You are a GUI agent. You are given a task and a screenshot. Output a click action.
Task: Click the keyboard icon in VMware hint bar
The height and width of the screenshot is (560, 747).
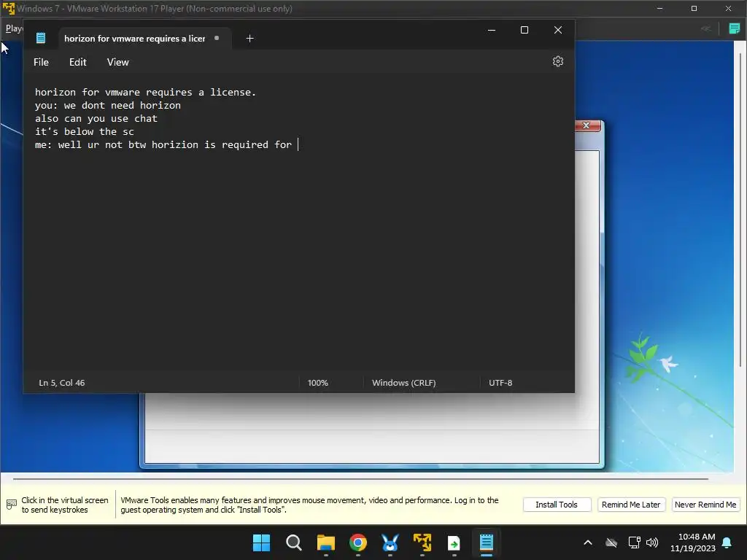(x=12, y=505)
